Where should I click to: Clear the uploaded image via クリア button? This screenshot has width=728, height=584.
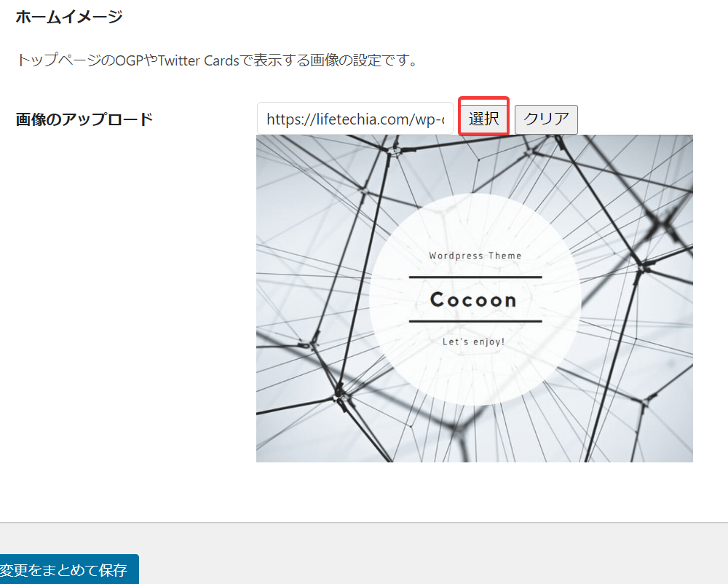click(546, 118)
